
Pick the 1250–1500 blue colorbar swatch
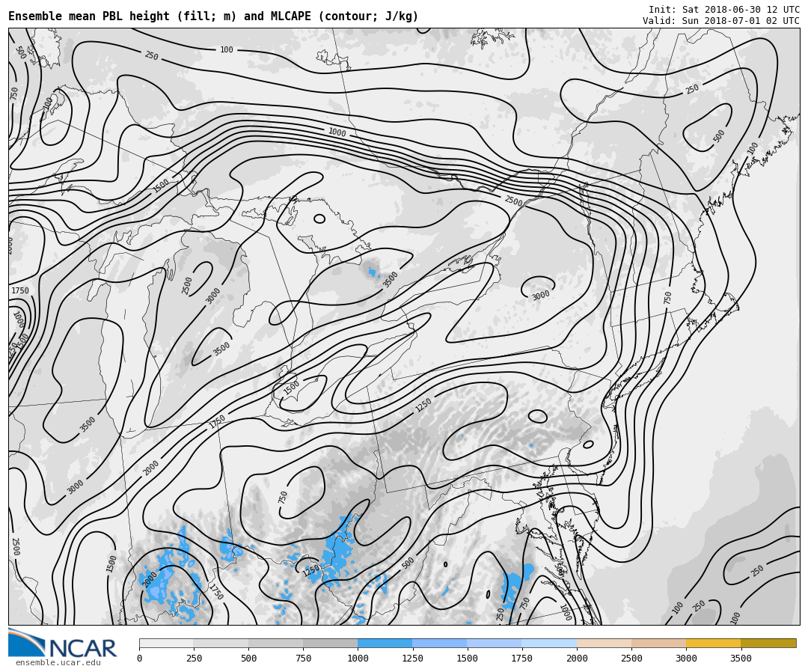(x=440, y=643)
